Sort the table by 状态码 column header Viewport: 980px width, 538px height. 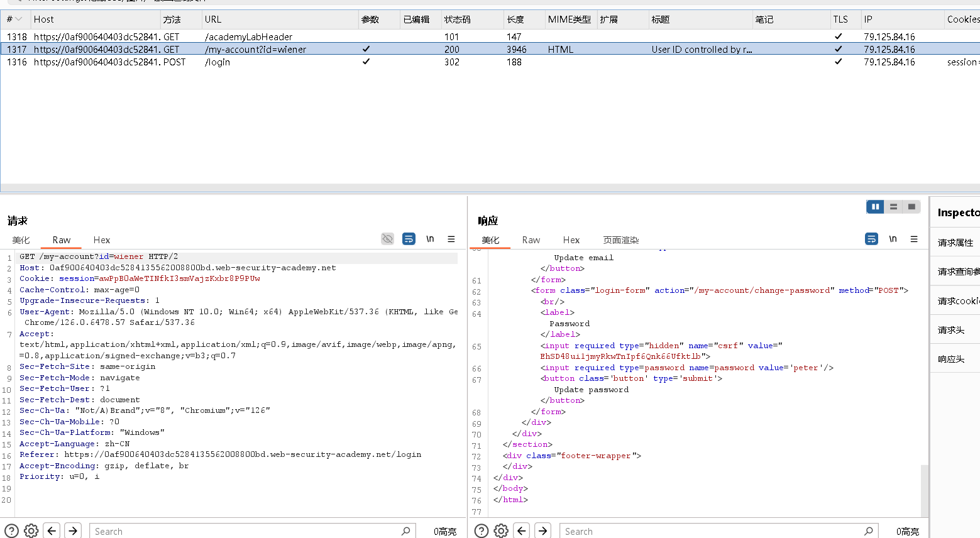point(457,19)
